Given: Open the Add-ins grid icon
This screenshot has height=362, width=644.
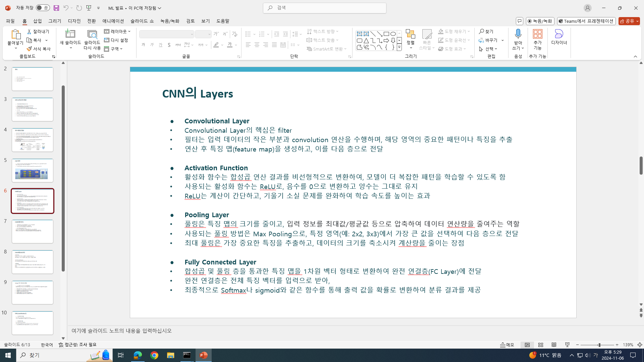Looking at the screenshot, I should point(537,34).
